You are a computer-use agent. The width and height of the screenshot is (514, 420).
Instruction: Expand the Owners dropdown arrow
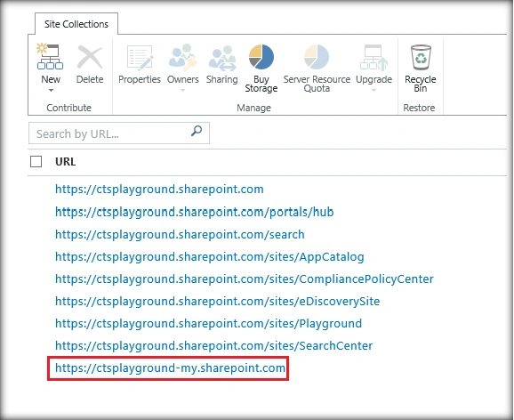(x=182, y=90)
